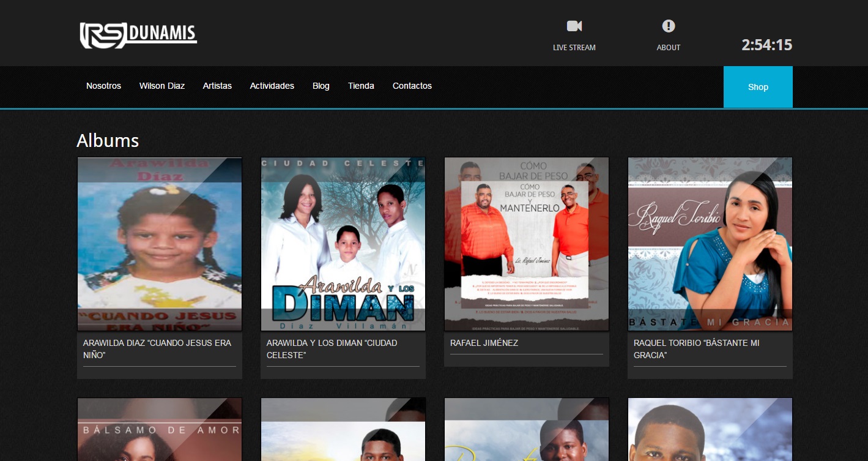This screenshot has width=868, height=461.
Task: Click the blue Shop button
Action: pyautogui.click(x=758, y=87)
